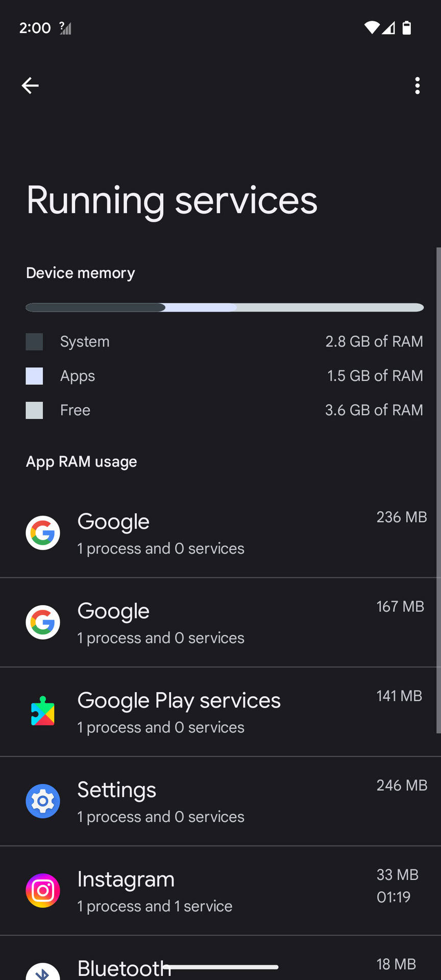Viewport: 441px width, 980px height.
Task: Open Google Play services entry
Action: pyautogui.click(x=179, y=712)
